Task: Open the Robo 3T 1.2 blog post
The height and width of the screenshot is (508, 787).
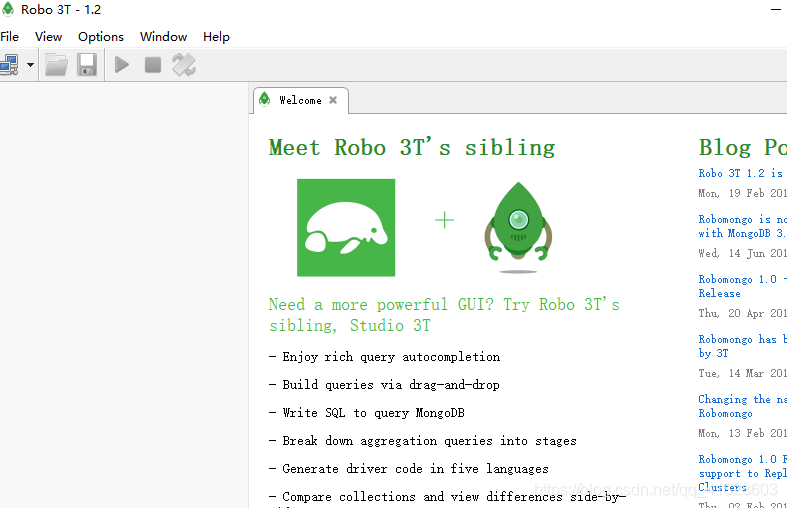Action: click(742, 173)
